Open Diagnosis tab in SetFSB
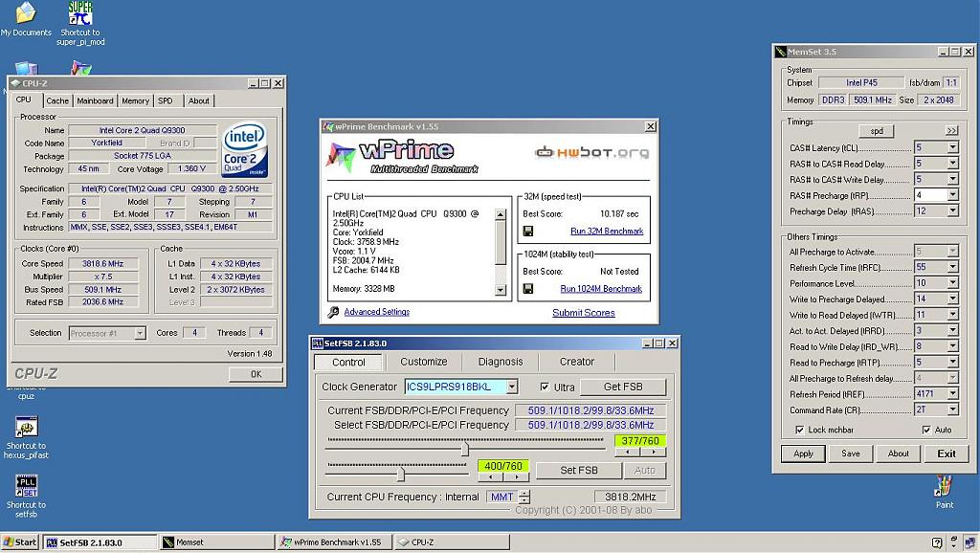This screenshot has width=980, height=553. click(x=501, y=362)
